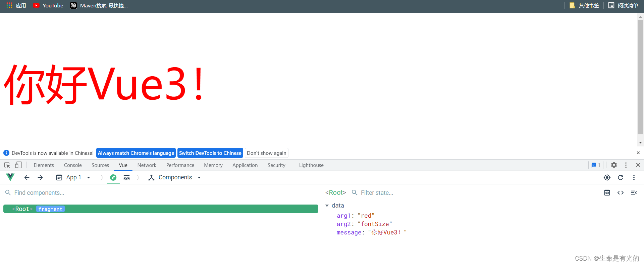Select component in page target icon
This screenshot has width=644, height=265.
click(x=607, y=177)
